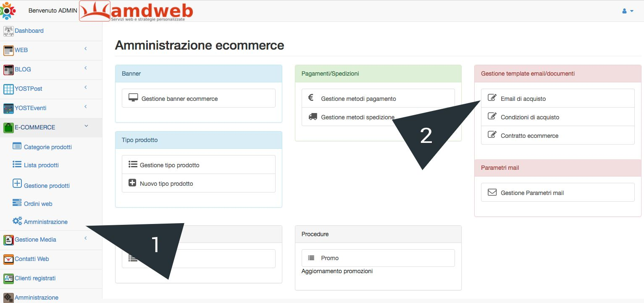Click the YOSTEventi calendar icon
This screenshot has height=303, width=644.
[8, 108]
